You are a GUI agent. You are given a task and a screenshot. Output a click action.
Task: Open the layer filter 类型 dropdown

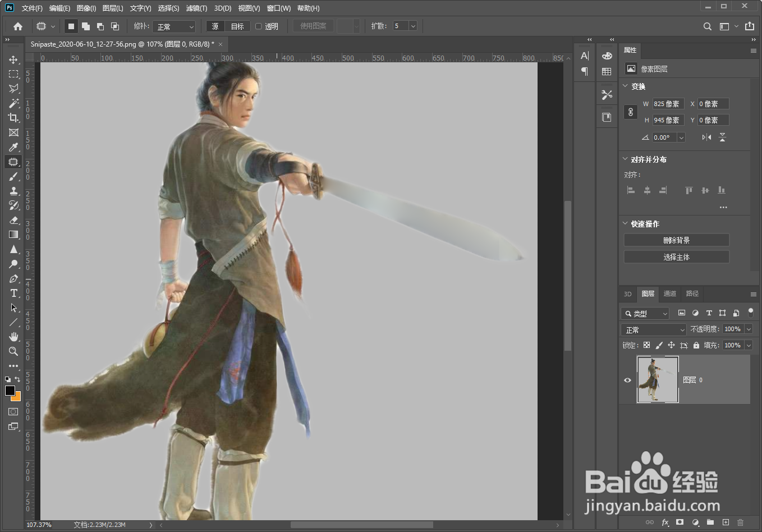pos(645,313)
